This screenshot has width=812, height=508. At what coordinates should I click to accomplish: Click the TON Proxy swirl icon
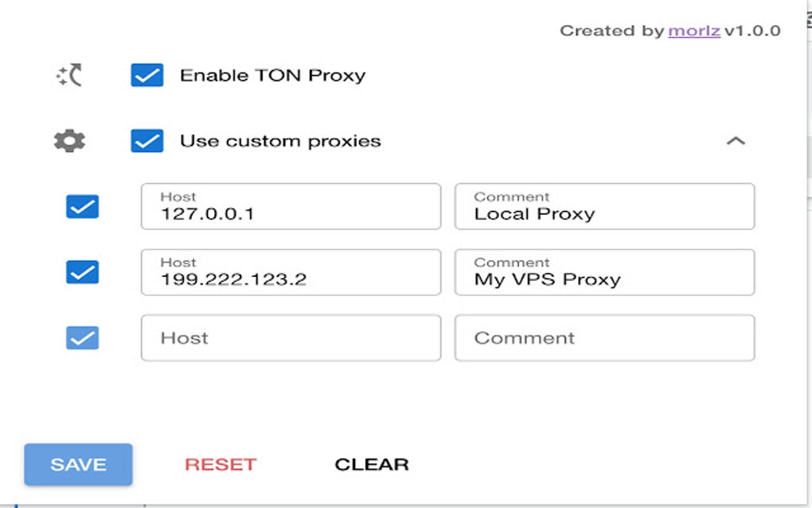(x=68, y=74)
